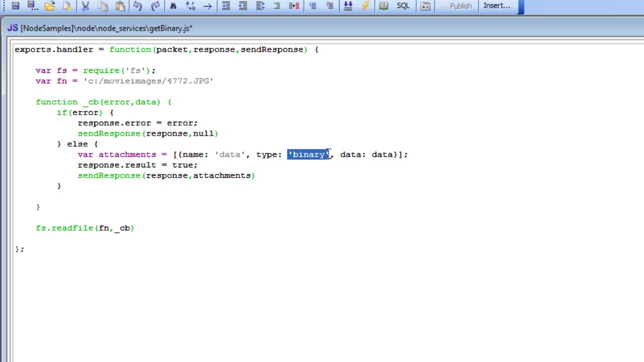Comment selected lines icon
Image resolution: width=644 pixels, height=362 pixels.
coord(312,6)
